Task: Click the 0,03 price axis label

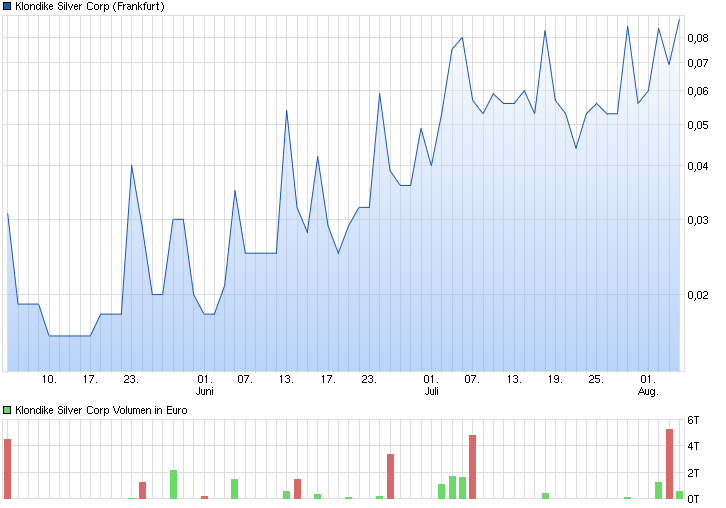Action: point(698,220)
